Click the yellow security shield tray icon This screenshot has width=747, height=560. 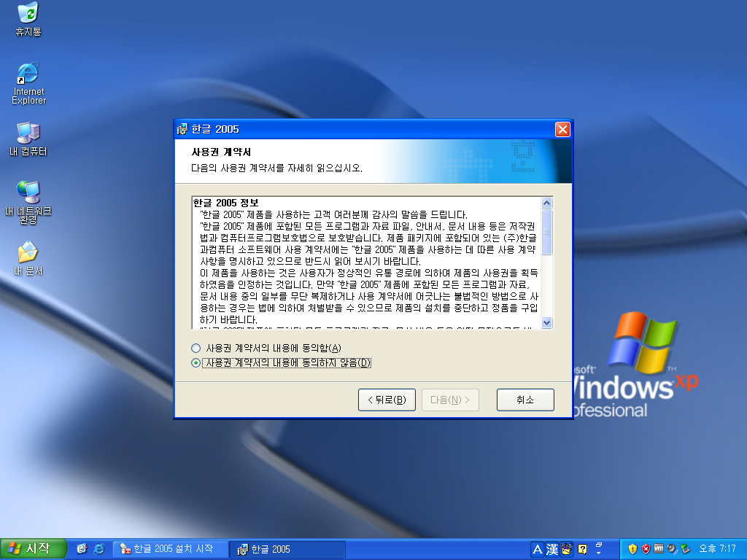point(632,549)
